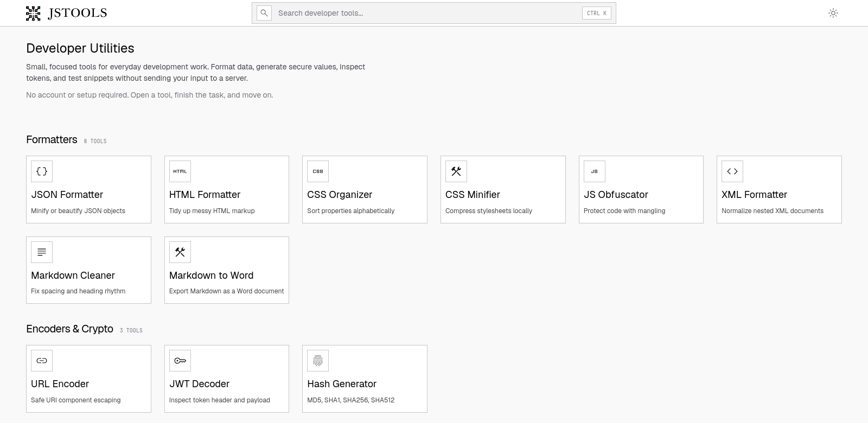Click the "3 TOOLS" count label
Image resolution: width=868 pixels, height=423 pixels.
[x=131, y=330]
